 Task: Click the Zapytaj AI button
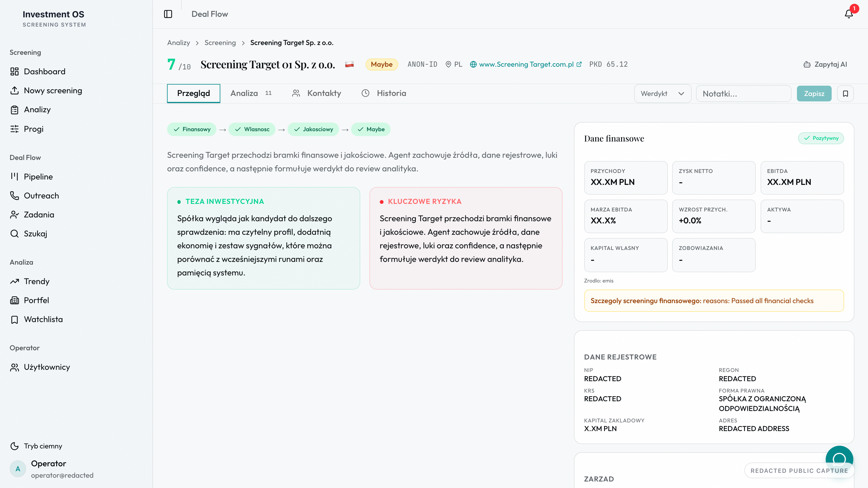[825, 64]
